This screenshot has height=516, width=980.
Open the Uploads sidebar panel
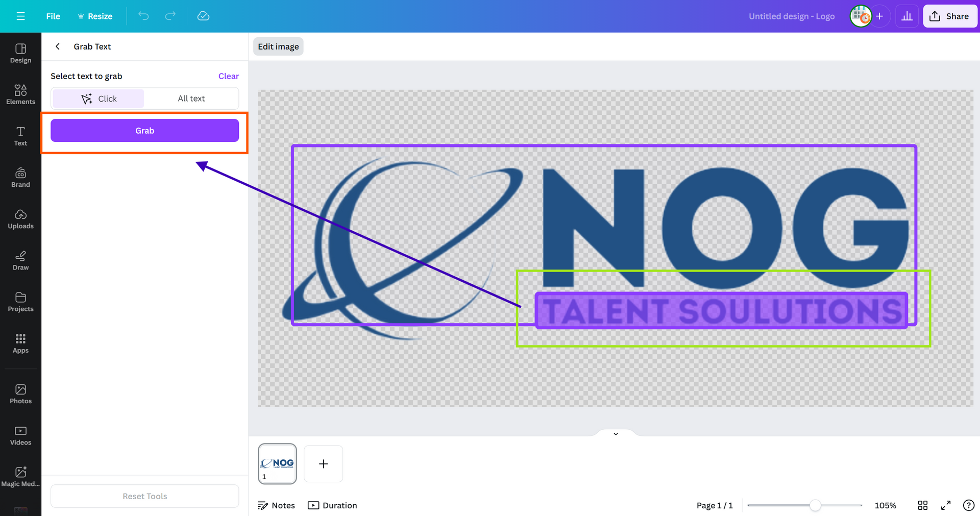(x=20, y=218)
